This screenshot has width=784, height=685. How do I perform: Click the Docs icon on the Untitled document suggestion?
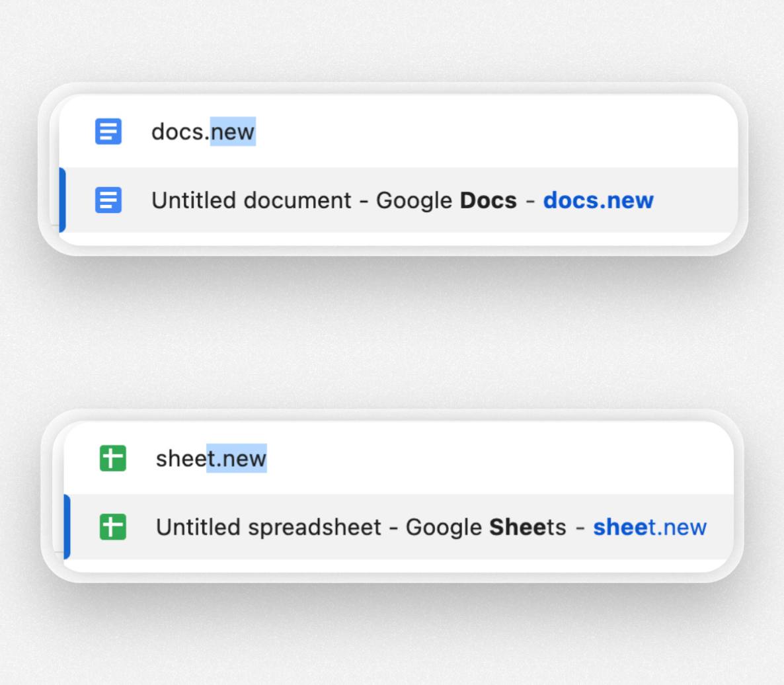108,200
